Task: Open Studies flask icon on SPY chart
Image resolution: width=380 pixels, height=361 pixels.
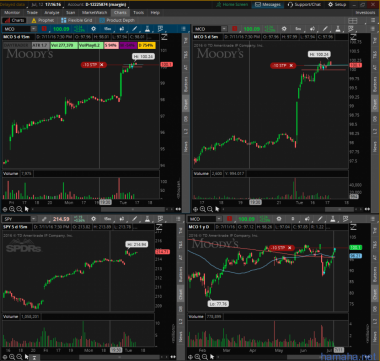Action: coord(147,219)
